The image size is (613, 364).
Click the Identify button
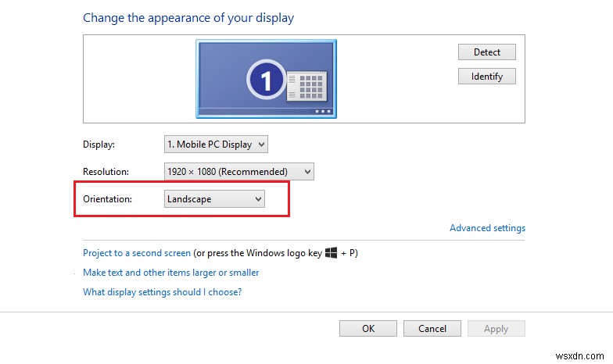[486, 77]
